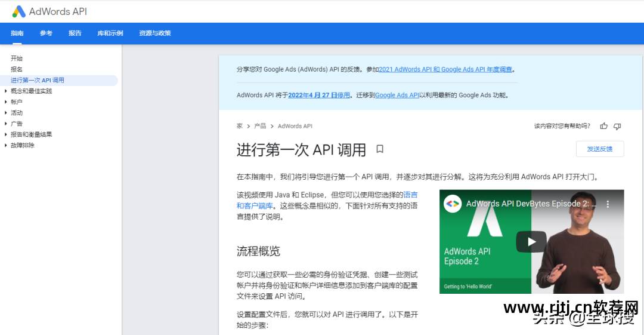Click the 流程概览 section heading
Image resolution: width=644 pixels, height=335 pixels.
tap(258, 251)
